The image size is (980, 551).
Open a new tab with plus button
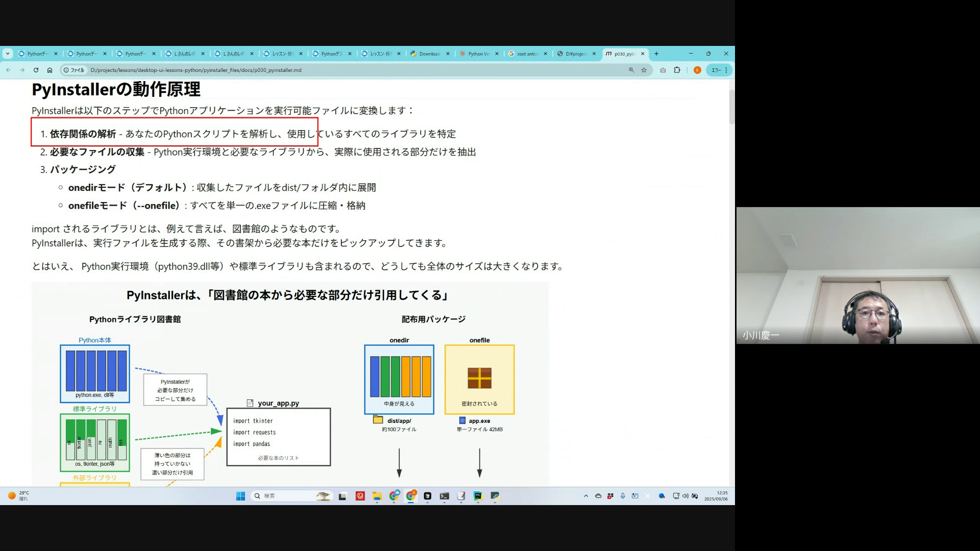point(656,54)
